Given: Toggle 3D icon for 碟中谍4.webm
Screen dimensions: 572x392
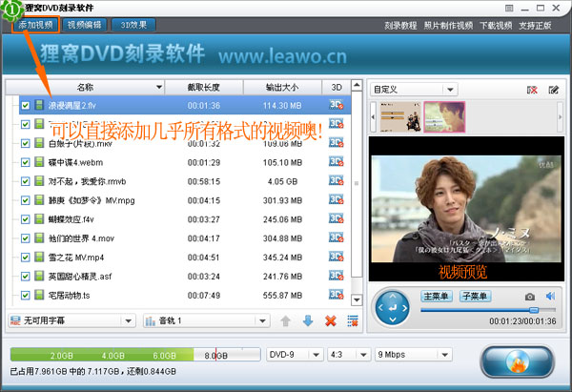Looking at the screenshot, I should pyautogui.click(x=336, y=162).
